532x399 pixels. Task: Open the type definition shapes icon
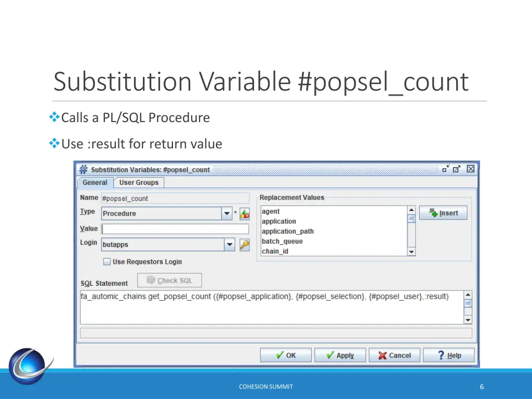pos(244,214)
